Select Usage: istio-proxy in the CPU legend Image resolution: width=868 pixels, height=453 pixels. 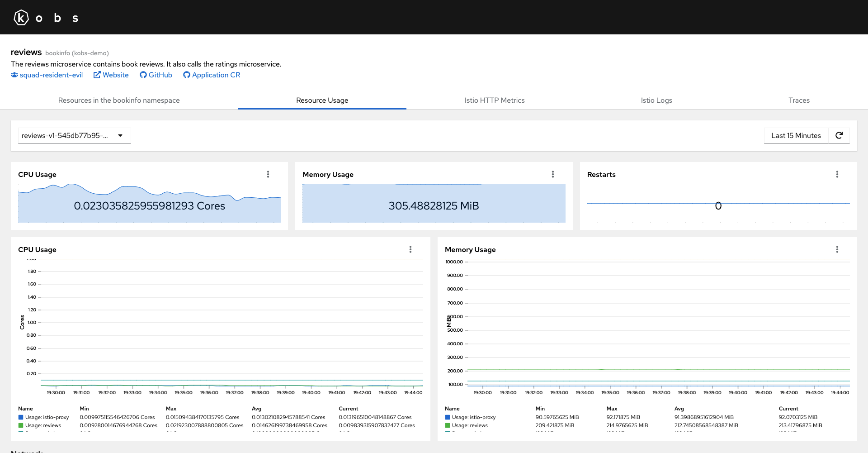tap(47, 417)
